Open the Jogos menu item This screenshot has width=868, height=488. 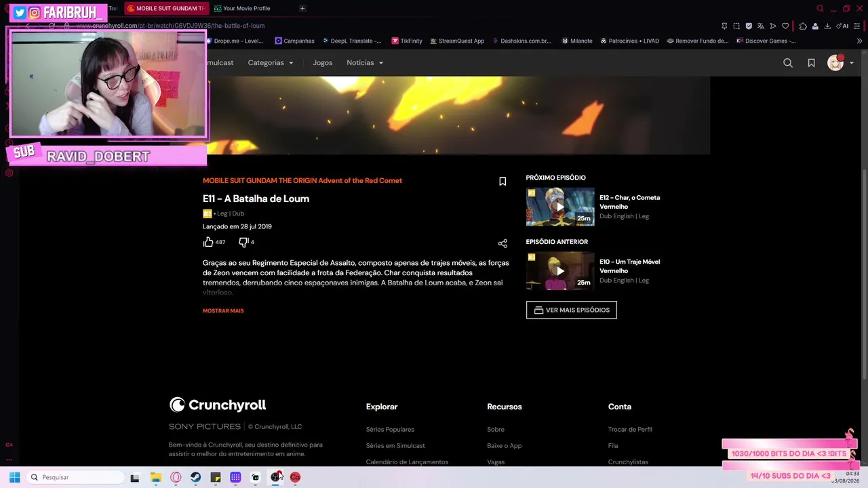323,63
